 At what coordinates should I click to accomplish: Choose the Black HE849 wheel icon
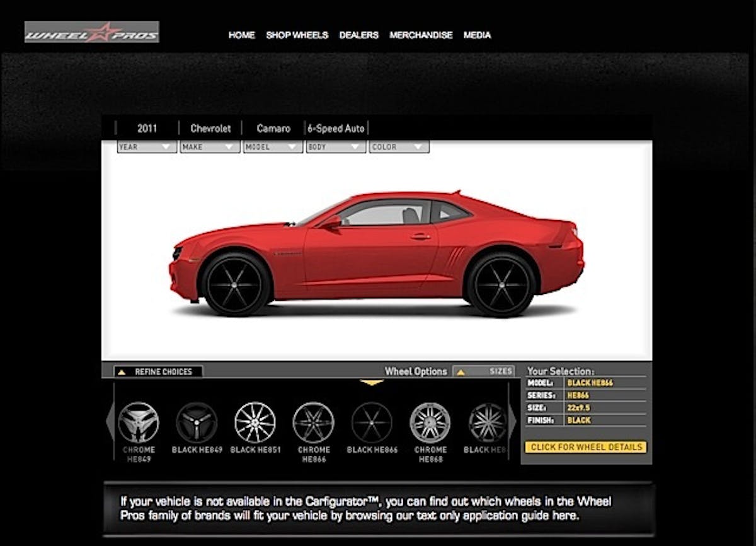point(197,422)
